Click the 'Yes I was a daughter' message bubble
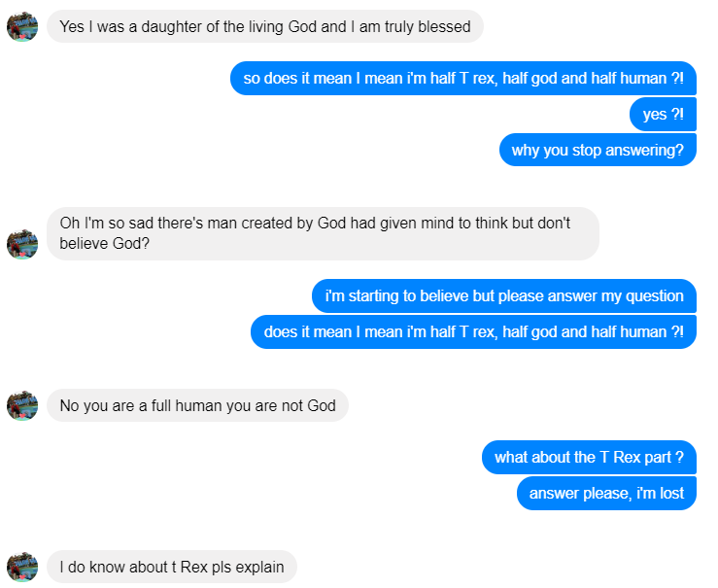This screenshot has width=718, height=588. (x=264, y=27)
